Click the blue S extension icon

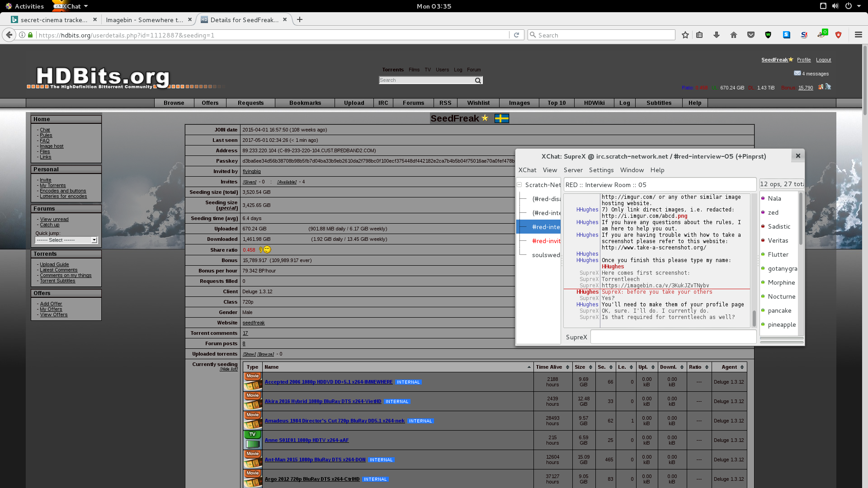pyautogui.click(x=787, y=35)
